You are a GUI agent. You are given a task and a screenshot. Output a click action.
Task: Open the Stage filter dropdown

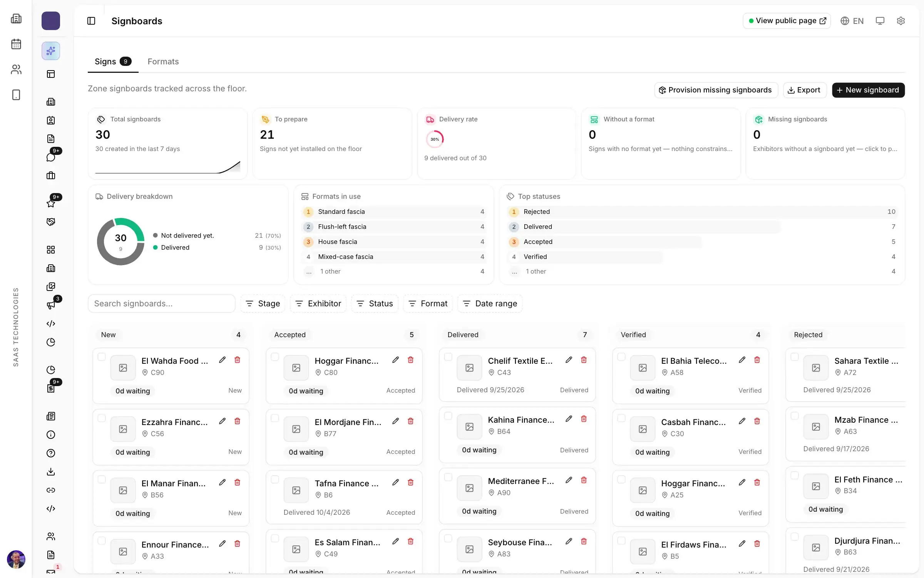point(263,304)
